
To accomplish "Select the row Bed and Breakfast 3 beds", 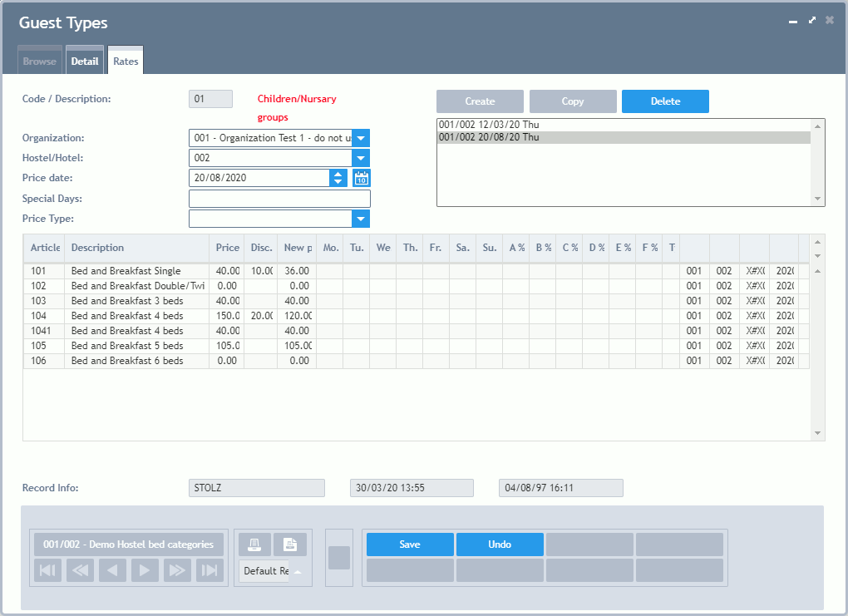I will (x=417, y=301).
